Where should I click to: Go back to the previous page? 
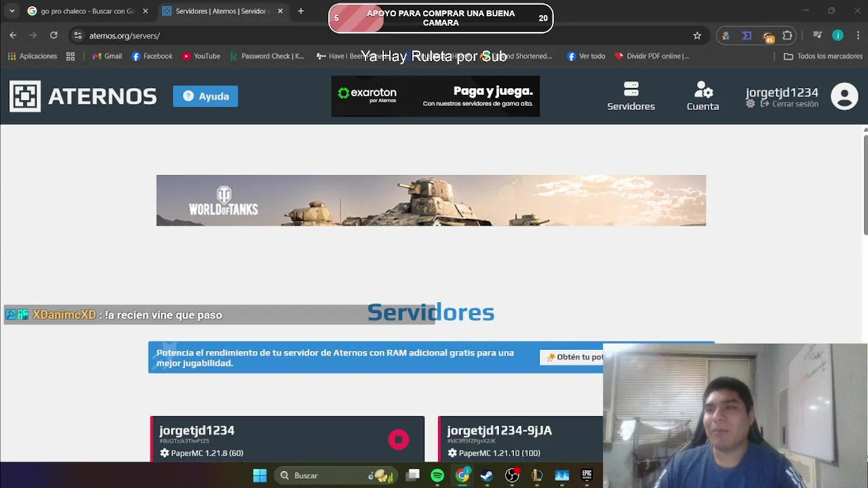point(13,35)
